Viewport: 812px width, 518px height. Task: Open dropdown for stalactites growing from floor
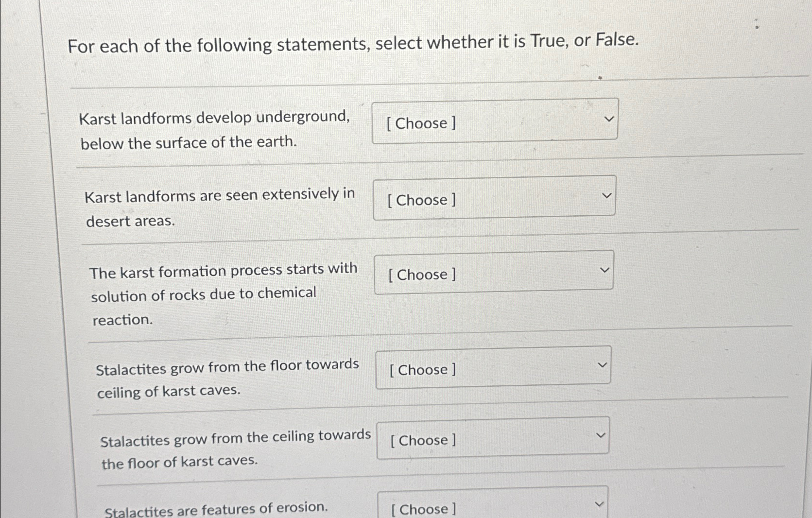[493, 368]
